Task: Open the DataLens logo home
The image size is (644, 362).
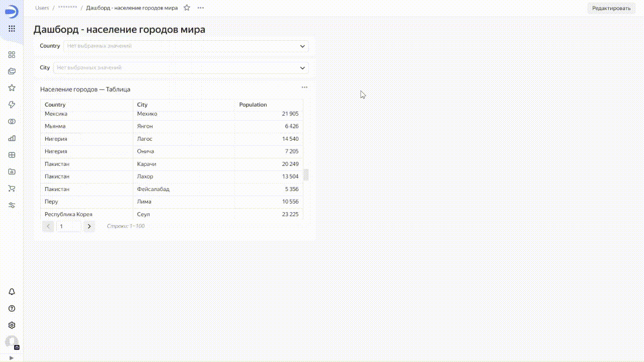Action: (12, 12)
